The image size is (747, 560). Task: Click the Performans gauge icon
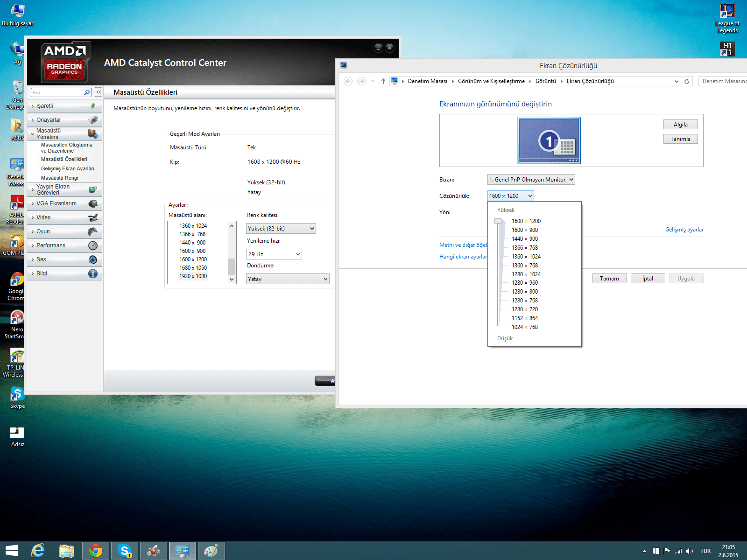93,245
